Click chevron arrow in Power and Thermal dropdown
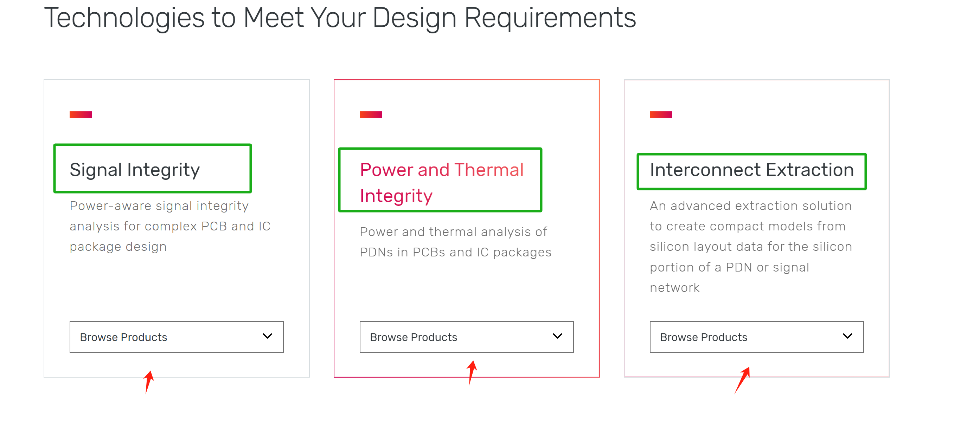The image size is (980, 431). pos(557,337)
